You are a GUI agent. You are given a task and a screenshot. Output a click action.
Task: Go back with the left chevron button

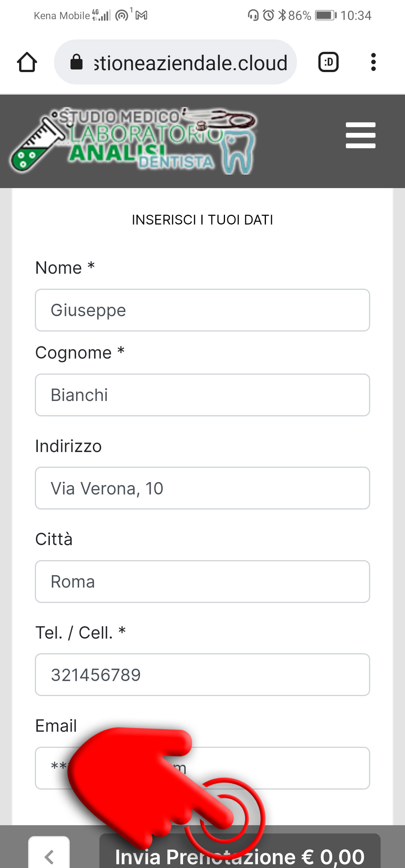point(49,852)
